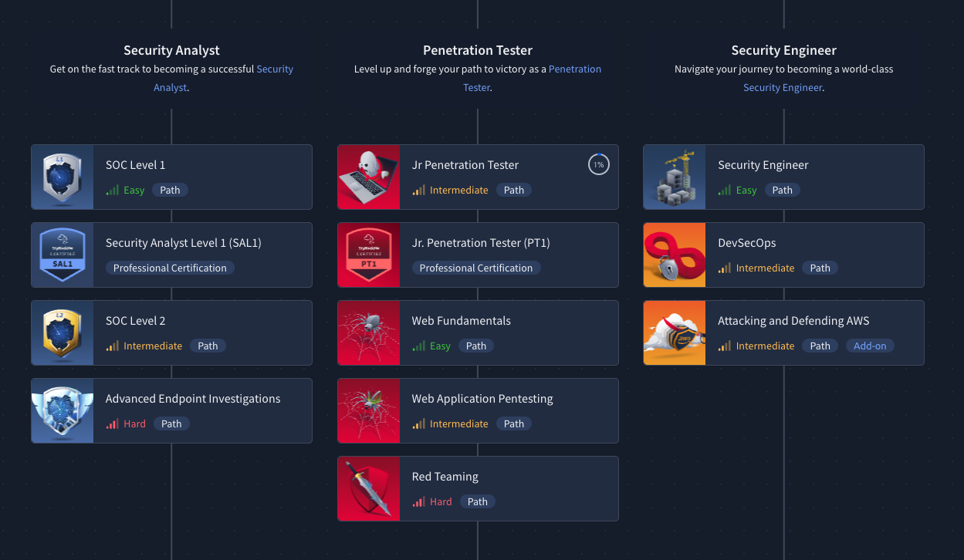Select the Security Engineer column heading

[784, 50]
